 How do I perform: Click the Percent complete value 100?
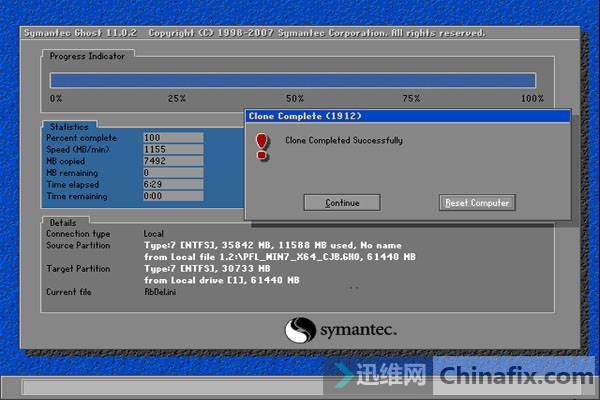click(x=173, y=138)
